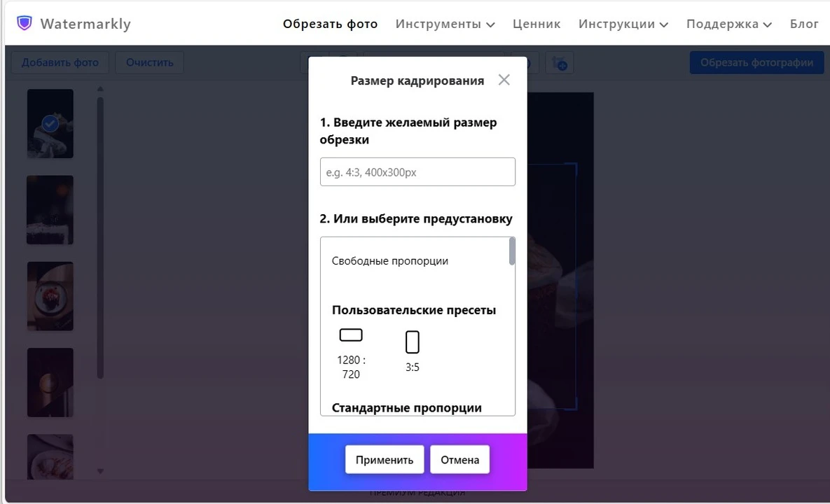Select the 1280:720 landscape preset icon
The width and height of the screenshot is (830, 504).
pyautogui.click(x=351, y=335)
